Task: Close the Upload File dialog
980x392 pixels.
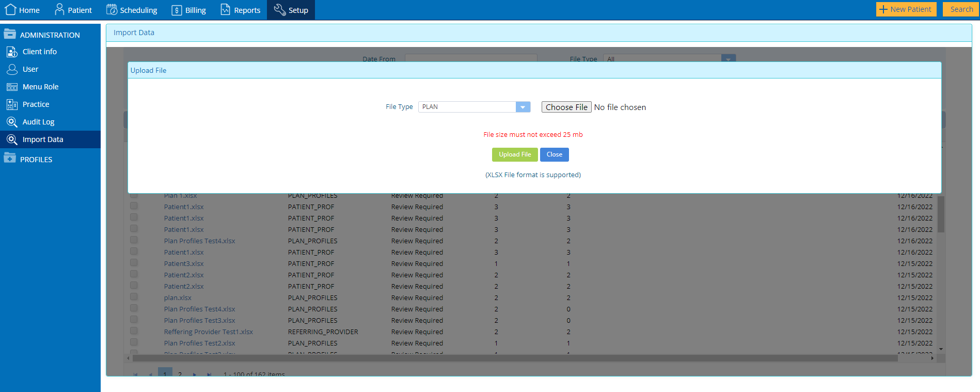Action: 555,154
